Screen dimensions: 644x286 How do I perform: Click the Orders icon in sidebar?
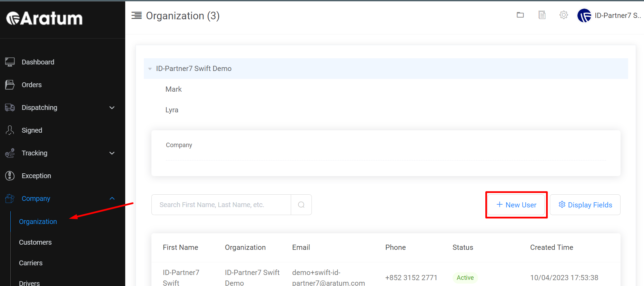(10, 85)
